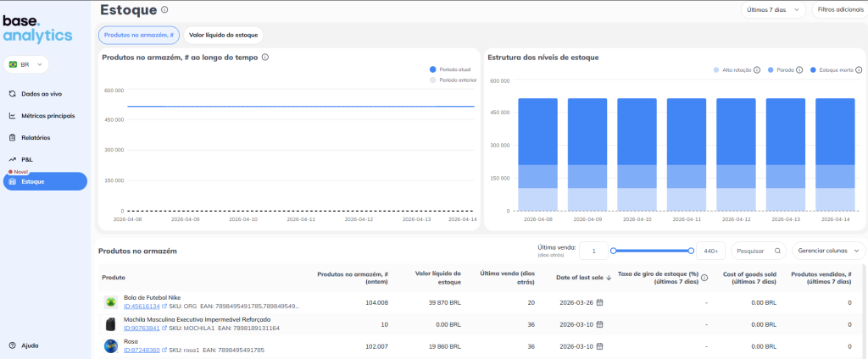Click the Métricas principais chart icon
This screenshot has height=359, width=868.
click(12, 116)
